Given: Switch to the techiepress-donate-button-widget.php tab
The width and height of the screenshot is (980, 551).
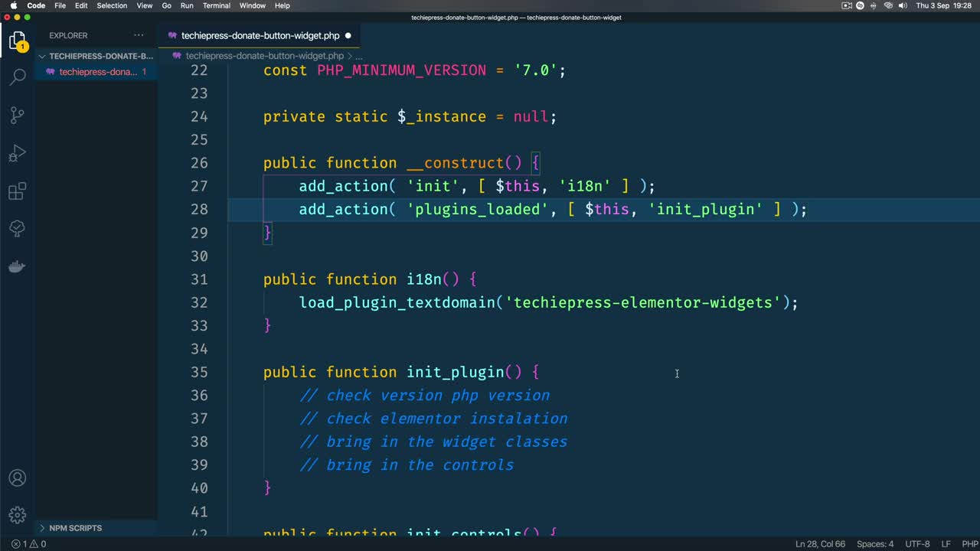Looking at the screenshot, I should [x=260, y=35].
